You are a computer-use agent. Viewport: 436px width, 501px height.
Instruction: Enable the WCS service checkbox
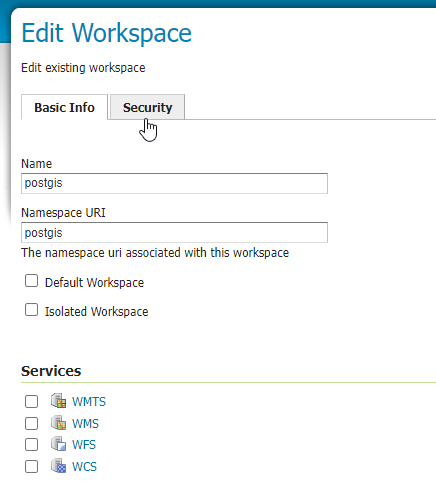(31, 466)
